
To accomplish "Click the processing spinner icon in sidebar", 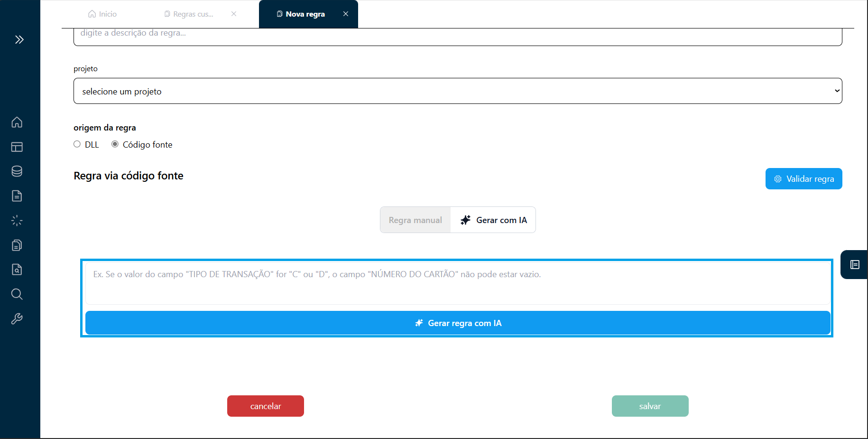I will tap(17, 220).
